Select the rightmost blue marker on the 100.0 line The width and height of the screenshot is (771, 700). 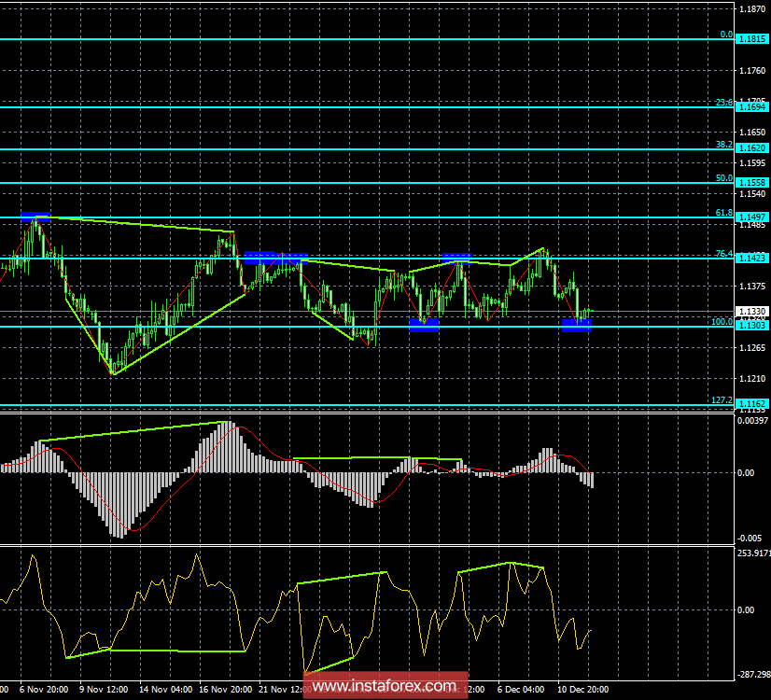pos(576,324)
